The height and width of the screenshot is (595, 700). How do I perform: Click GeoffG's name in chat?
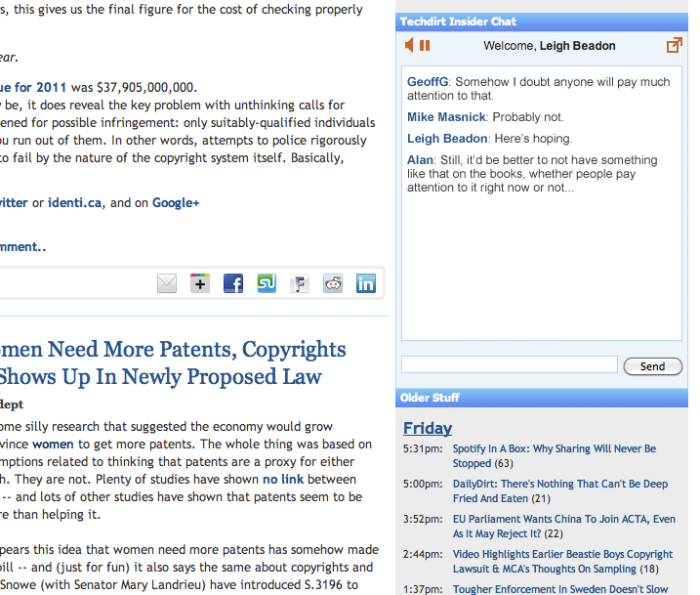[x=428, y=82]
